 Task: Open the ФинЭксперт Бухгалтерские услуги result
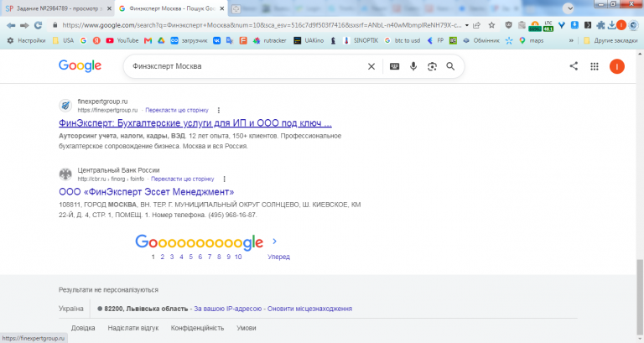click(195, 122)
